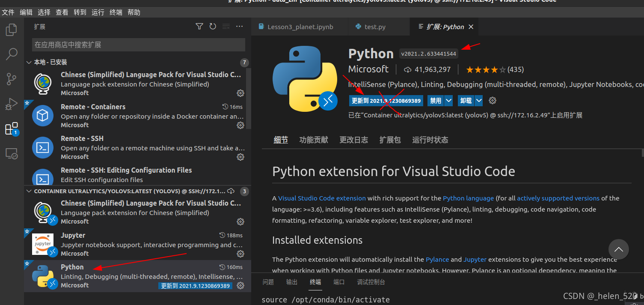Image resolution: width=644 pixels, height=305 pixels.
Task: Open the Pylance link in the readme
Action: coord(437,259)
